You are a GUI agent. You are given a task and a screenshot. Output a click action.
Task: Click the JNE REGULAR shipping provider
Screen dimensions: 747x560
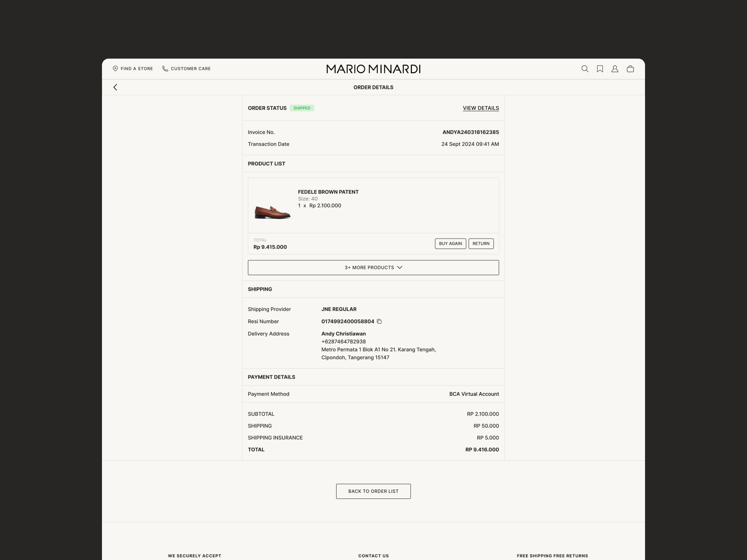[x=339, y=309]
